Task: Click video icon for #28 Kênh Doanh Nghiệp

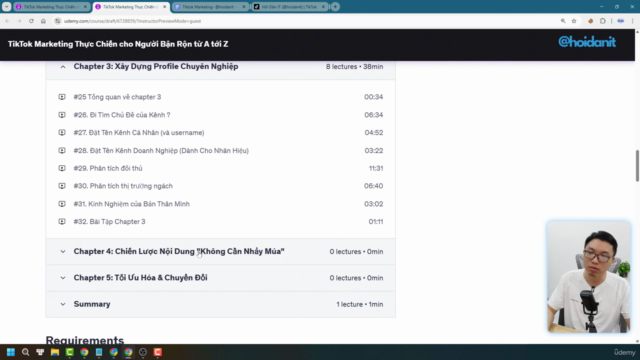Action: click(62, 150)
